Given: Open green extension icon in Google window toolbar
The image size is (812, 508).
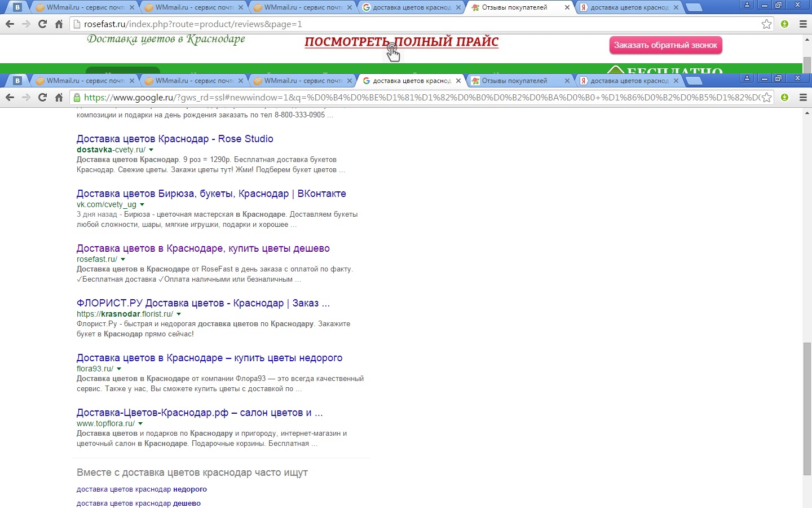Looking at the screenshot, I should 784,98.
